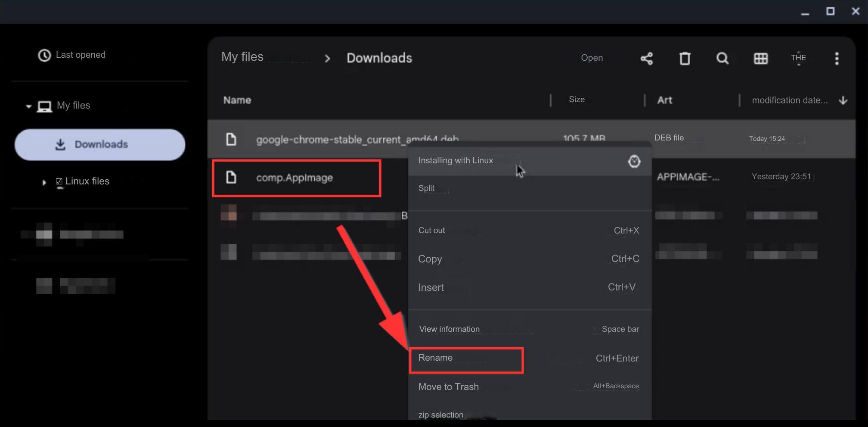Click the Yesterday 23:51 date cell
Image resolution: width=868 pixels, height=427 pixels.
click(x=781, y=177)
